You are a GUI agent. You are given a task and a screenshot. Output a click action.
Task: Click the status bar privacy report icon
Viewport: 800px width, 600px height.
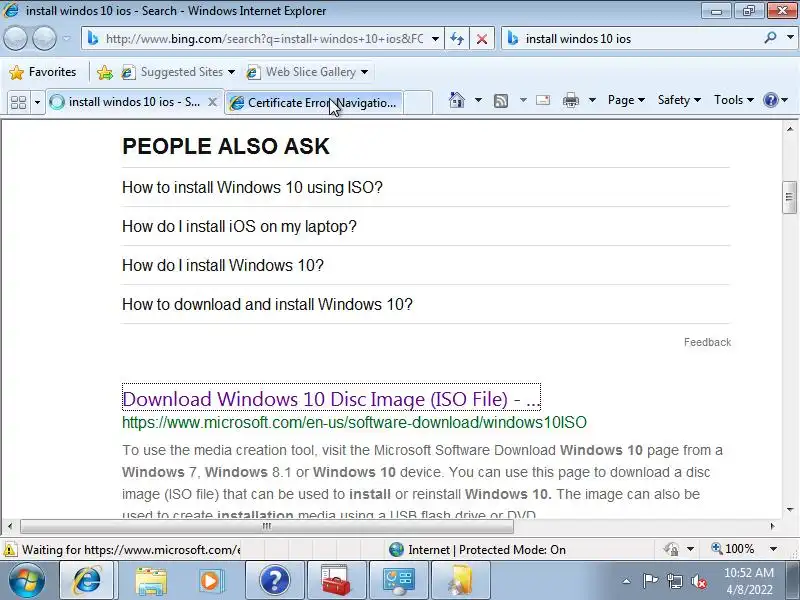tap(671, 549)
